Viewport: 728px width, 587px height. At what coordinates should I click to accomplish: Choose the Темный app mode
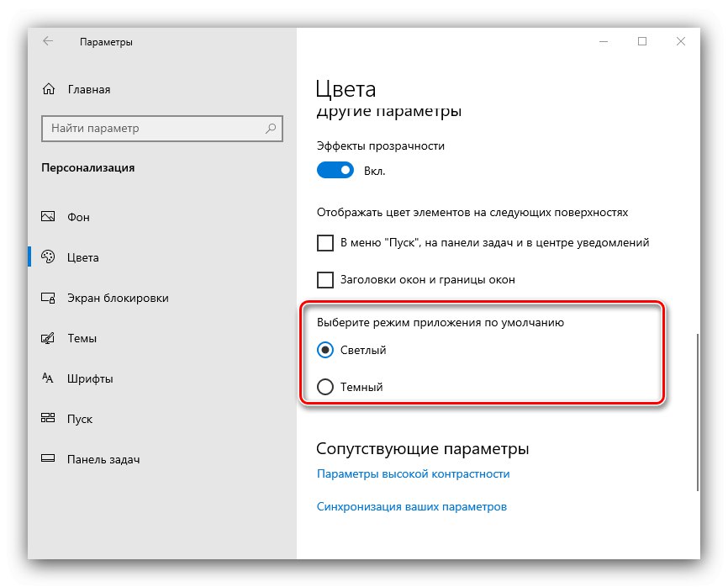(x=325, y=387)
